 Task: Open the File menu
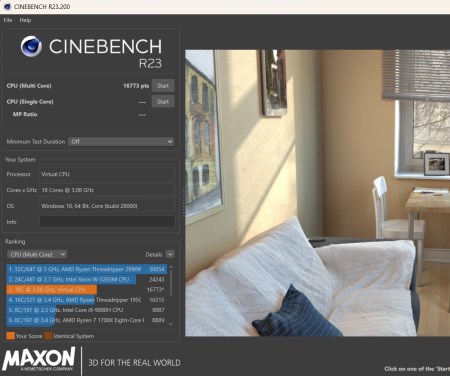click(8, 20)
